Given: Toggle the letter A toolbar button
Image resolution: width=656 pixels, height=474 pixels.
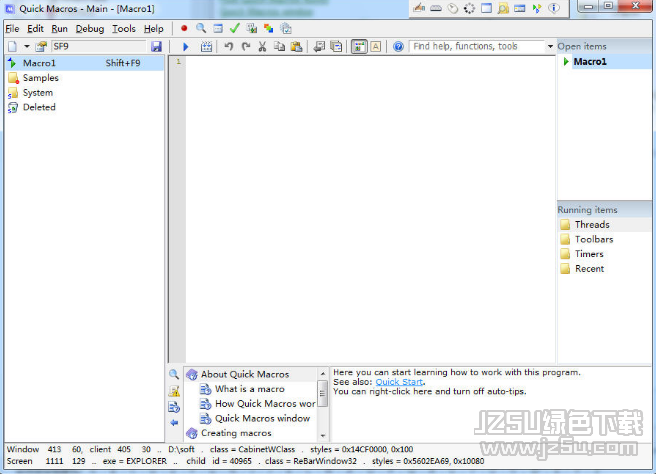Looking at the screenshot, I should click(x=376, y=46).
